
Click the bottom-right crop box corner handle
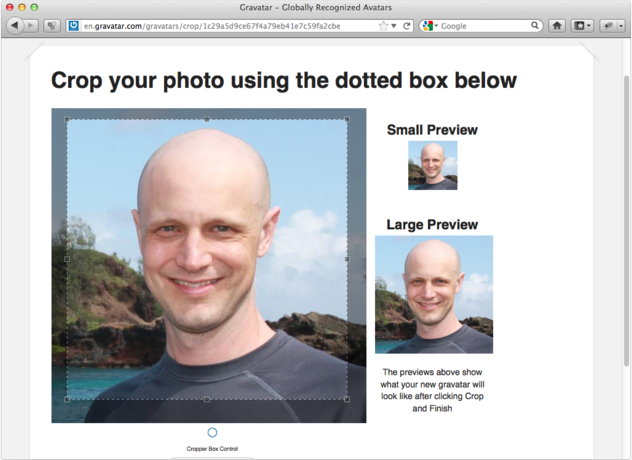pos(347,399)
